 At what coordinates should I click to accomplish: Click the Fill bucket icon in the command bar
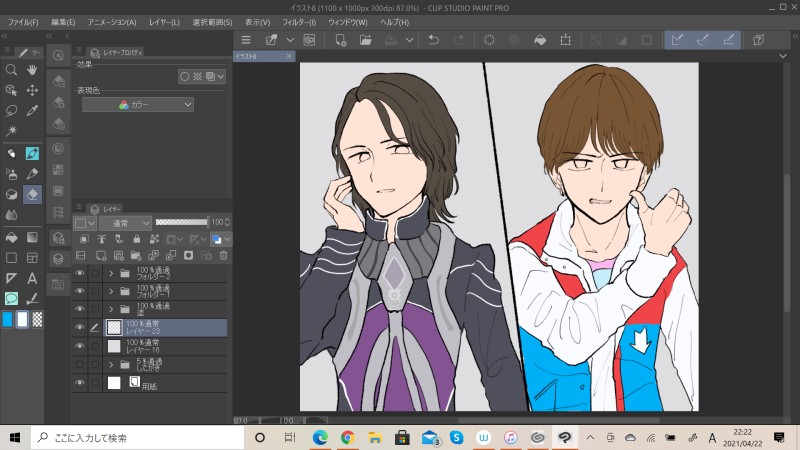click(x=539, y=40)
